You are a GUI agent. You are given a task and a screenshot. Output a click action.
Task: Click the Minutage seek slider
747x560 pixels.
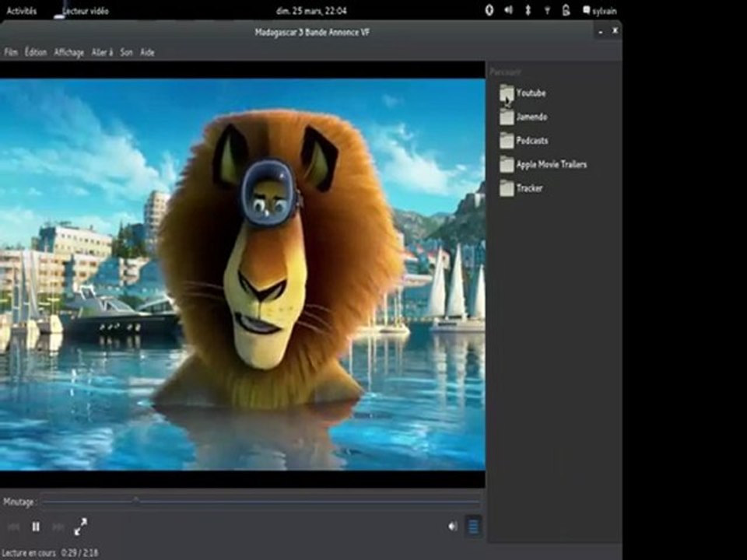pyautogui.click(x=261, y=502)
